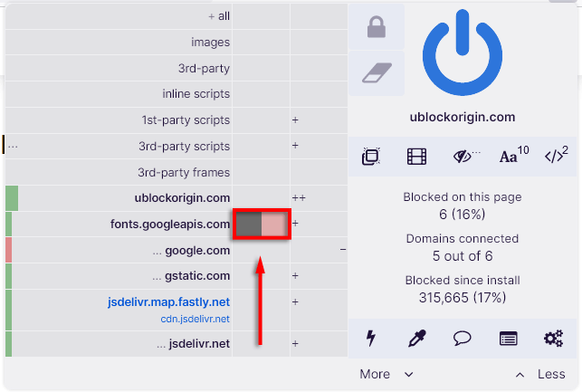Open the report issue chat-bubble icon
582x392 pixels.
click(x=463, y=339)
